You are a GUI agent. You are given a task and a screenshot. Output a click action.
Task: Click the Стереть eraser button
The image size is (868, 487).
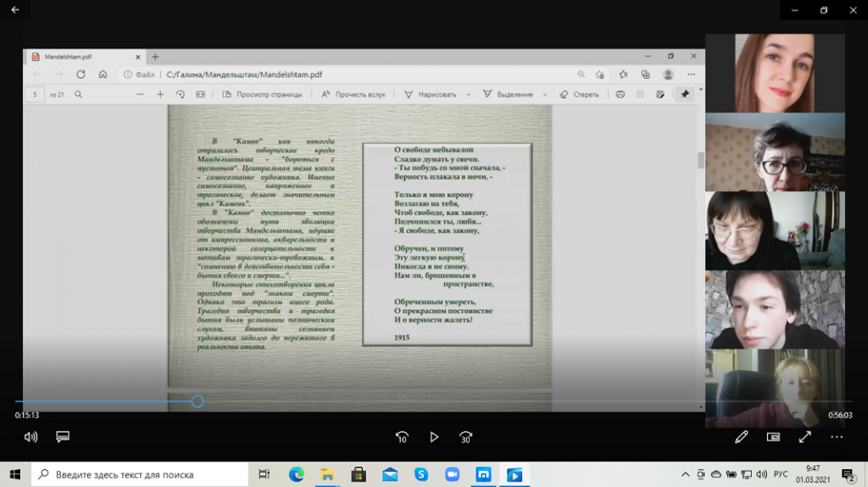579,95
